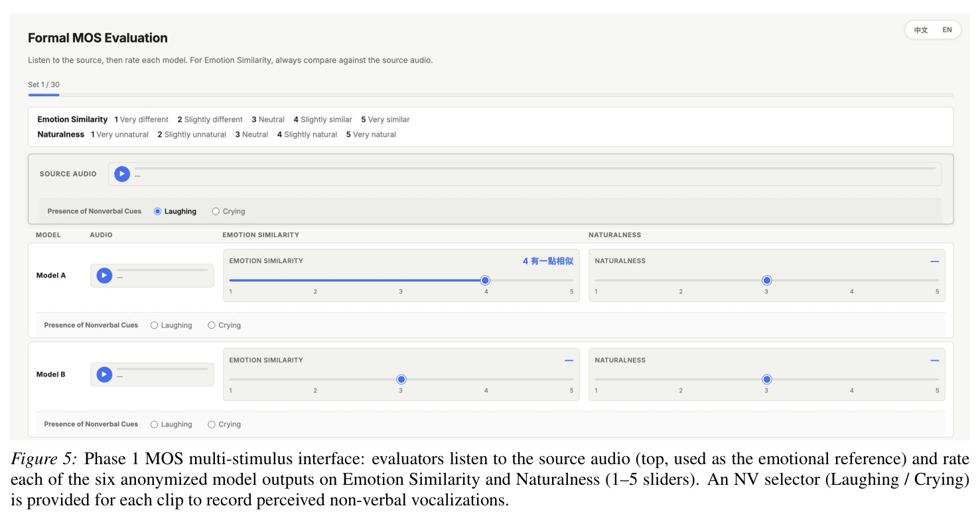Click tick 1 on Model B Naturalness
Viewport: 980px width, 520px height.
click(x=596, y=390)
